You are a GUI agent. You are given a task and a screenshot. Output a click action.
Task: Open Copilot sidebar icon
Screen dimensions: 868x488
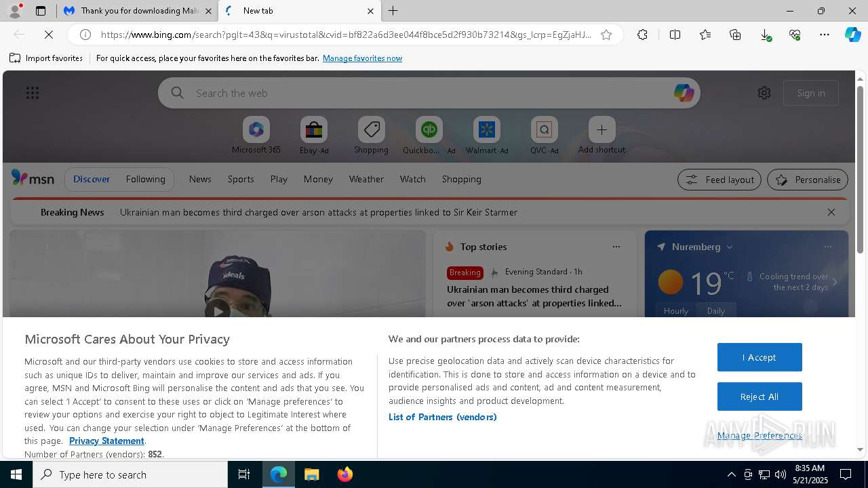coord(852,35)
